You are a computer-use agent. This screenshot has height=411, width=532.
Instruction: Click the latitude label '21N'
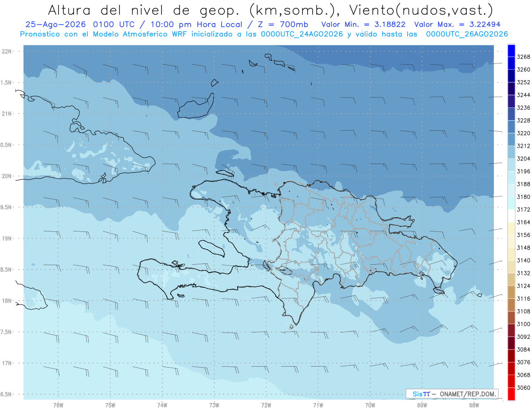(7, 114)
